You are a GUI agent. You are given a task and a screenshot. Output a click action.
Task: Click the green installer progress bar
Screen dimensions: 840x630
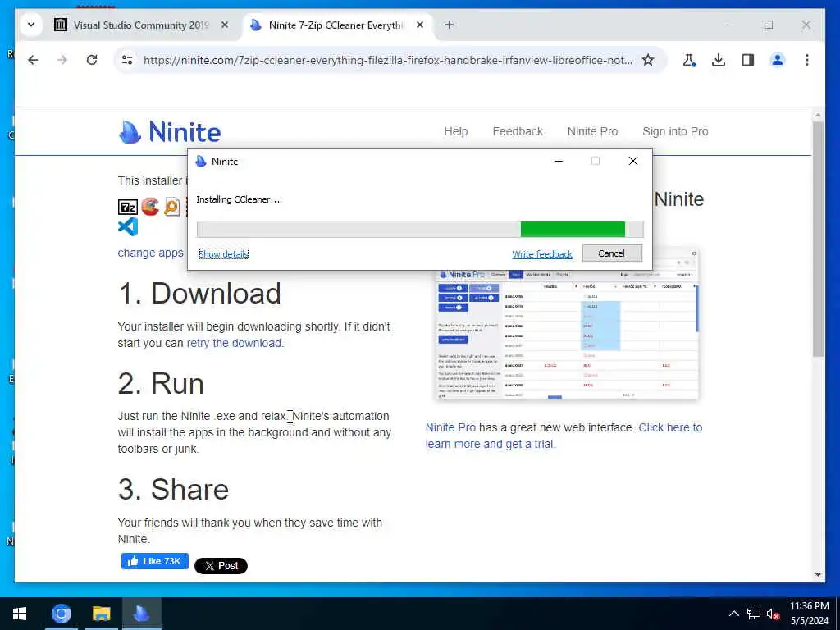pos(573,229)
